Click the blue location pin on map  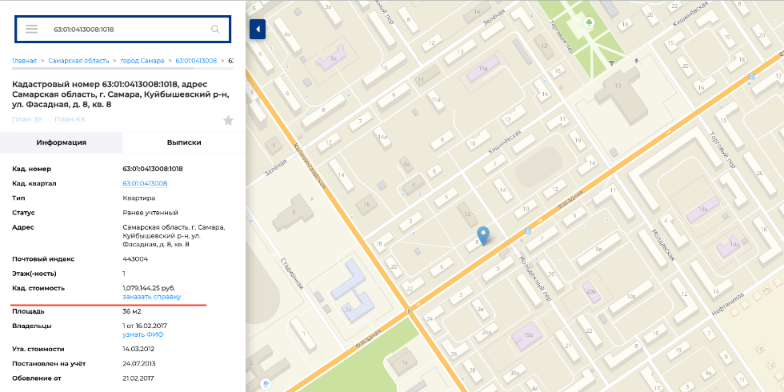pos(482,236)
